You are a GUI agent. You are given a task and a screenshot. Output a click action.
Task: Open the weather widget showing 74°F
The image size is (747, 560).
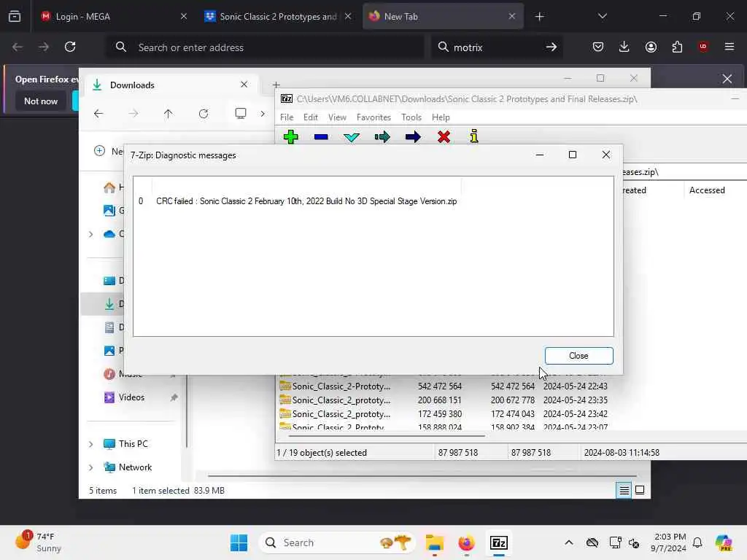coord(39,542)
